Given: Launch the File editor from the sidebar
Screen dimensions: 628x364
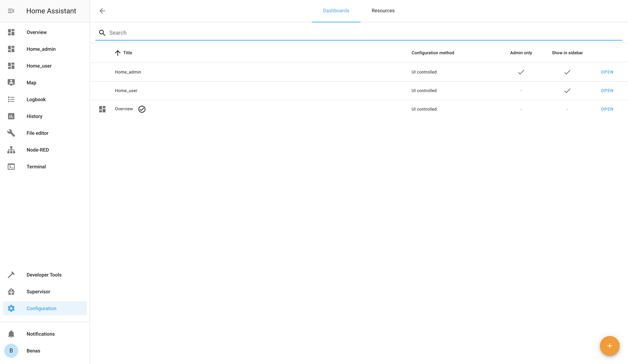Looking at the screenshot, I should click(37, 133).
